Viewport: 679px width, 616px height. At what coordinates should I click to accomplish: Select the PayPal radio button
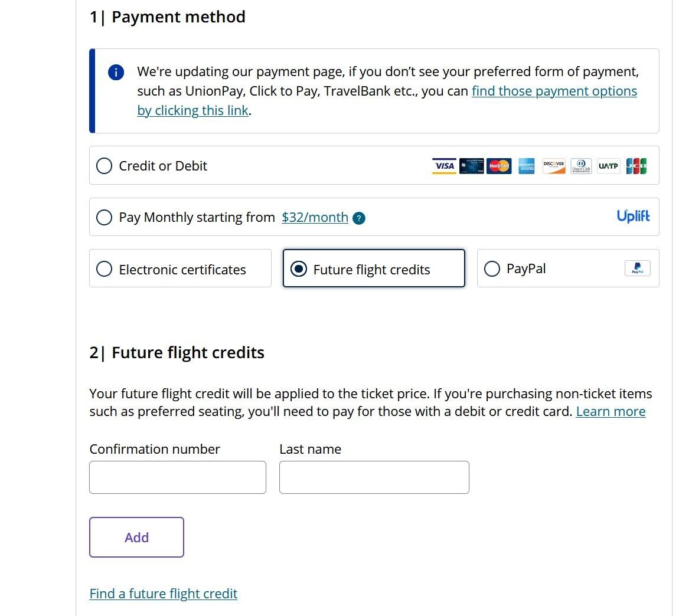(492, 269)
